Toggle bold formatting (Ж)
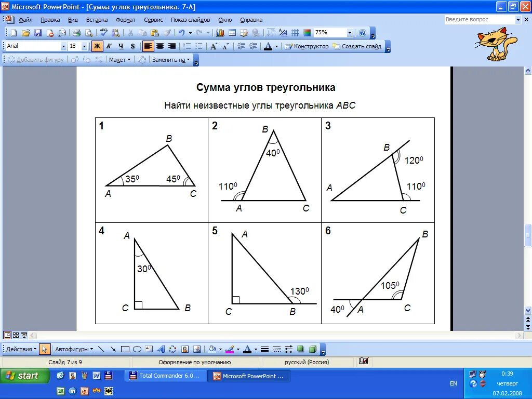 [97, 46]
